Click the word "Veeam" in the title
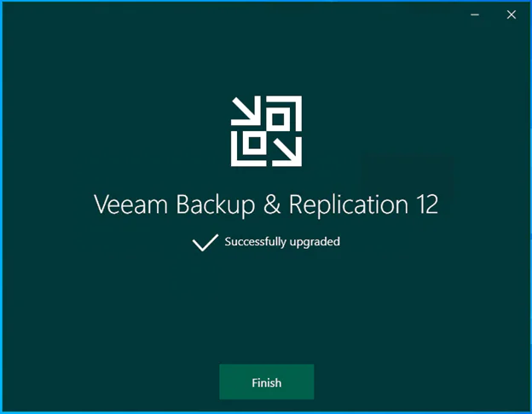Screen dimensions: 532x414 click(x=130, y=204)
